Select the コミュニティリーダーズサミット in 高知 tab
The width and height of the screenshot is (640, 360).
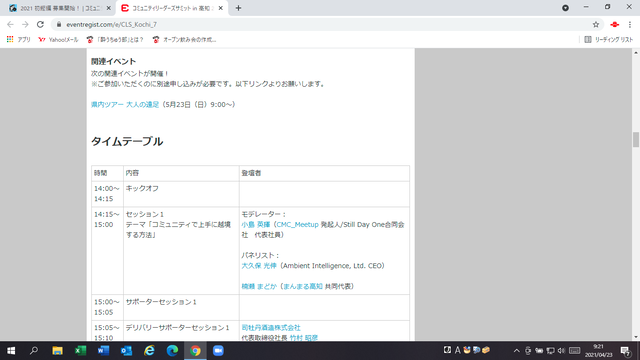tap(172, 8)
